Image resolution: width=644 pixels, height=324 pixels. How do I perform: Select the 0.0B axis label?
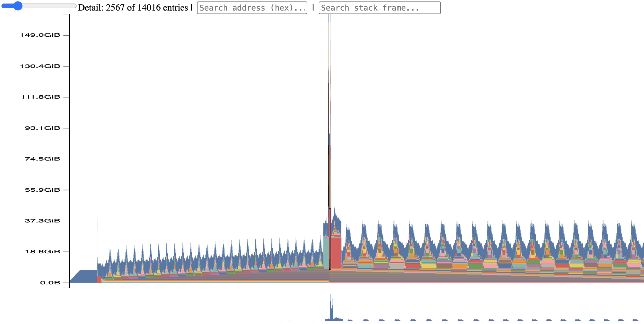[50, 283]
